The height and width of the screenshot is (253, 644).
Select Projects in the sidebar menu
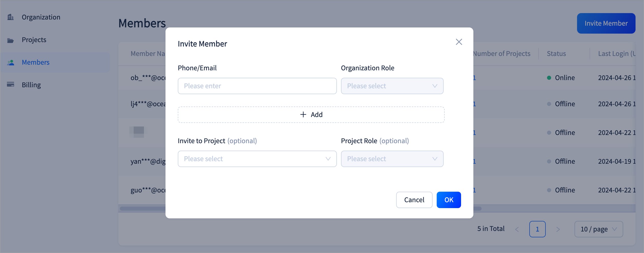coord(34,40)
